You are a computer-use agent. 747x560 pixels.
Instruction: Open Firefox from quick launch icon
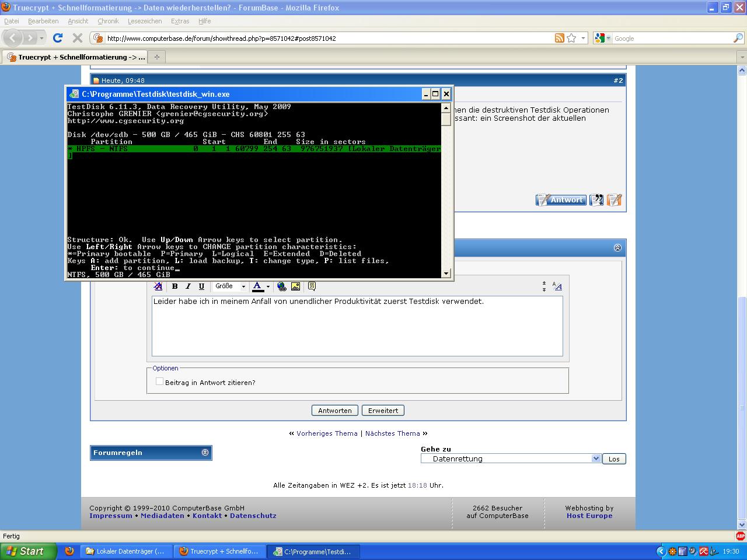coord(69,551)
